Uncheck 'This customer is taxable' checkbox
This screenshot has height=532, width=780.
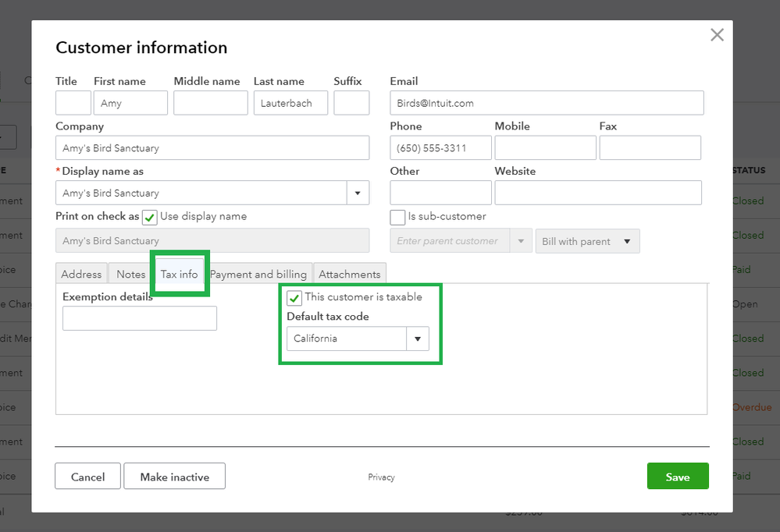pos(294,298)
